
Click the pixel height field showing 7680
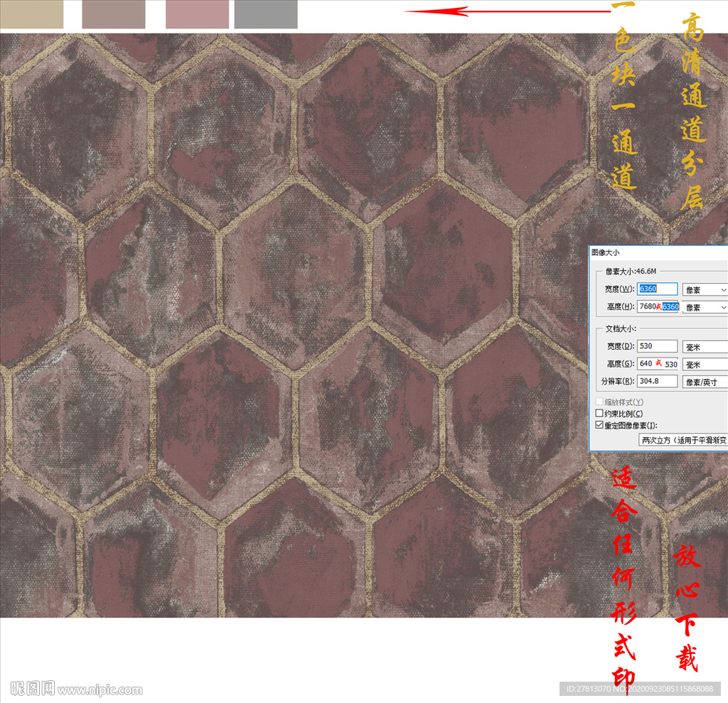pos(657,306)
